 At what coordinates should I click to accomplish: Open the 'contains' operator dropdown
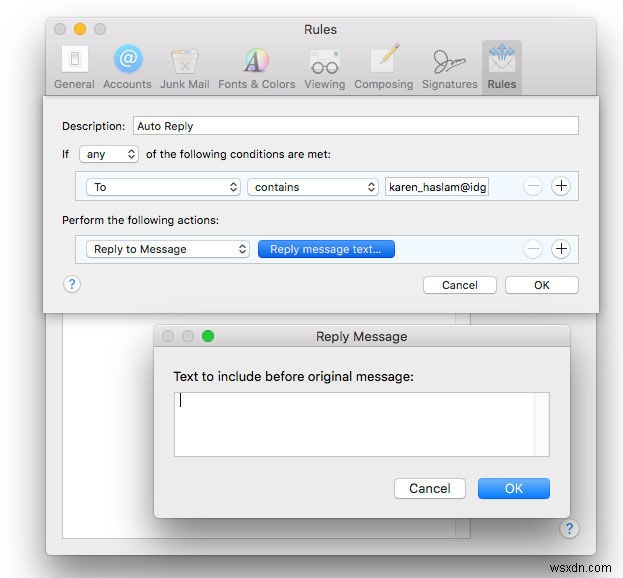point(313,187)
